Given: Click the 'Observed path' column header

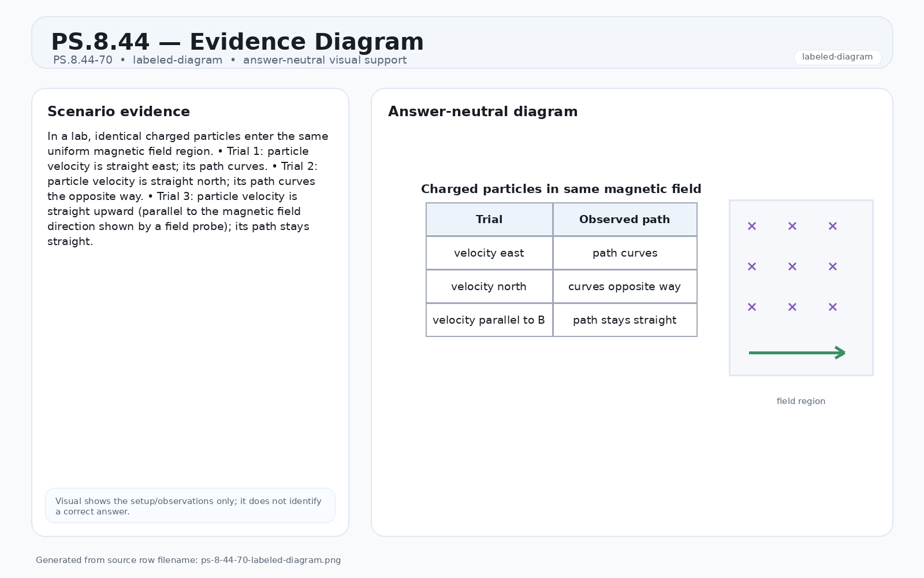Looking at the screenshot, I should [x=625, y=220].
